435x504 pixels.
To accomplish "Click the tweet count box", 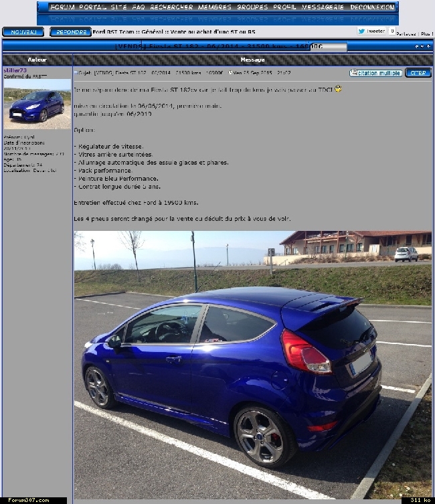I will click(392, 31).
